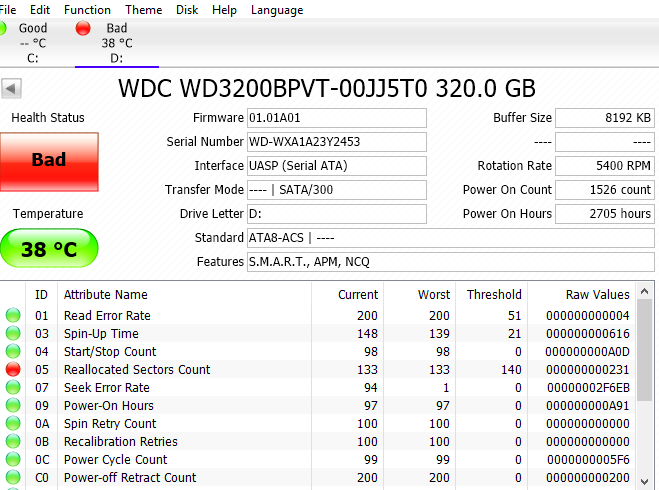The image size is (659, 490).
Task: Click the red Bad health status button
Action: pos(49,162)
